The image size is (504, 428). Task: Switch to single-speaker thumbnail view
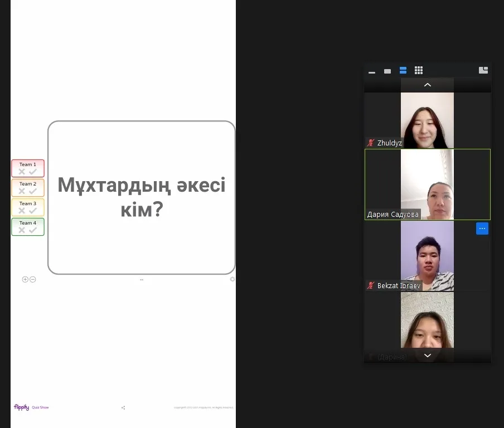click(x=387, y=71)
